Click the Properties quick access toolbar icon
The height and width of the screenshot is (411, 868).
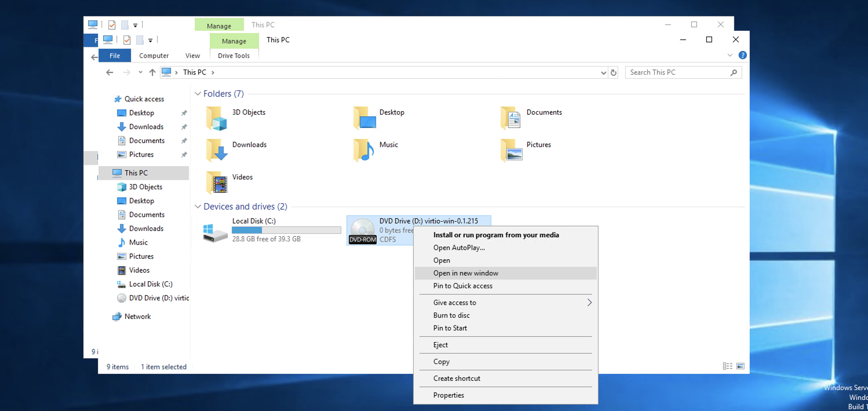coord(127,40)
